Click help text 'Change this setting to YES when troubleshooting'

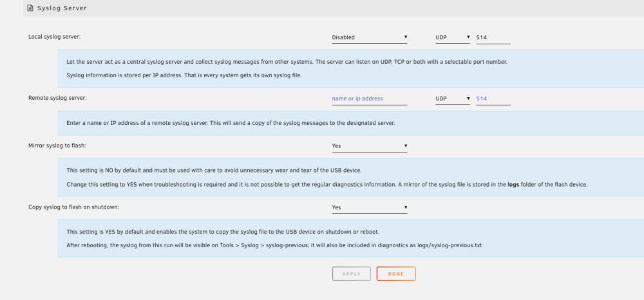click(327, 185)
